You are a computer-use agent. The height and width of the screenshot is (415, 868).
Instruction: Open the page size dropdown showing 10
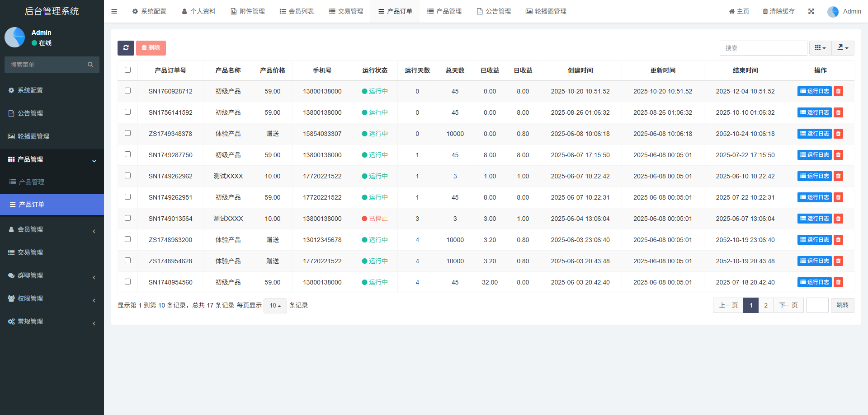[x=275, y=306]
